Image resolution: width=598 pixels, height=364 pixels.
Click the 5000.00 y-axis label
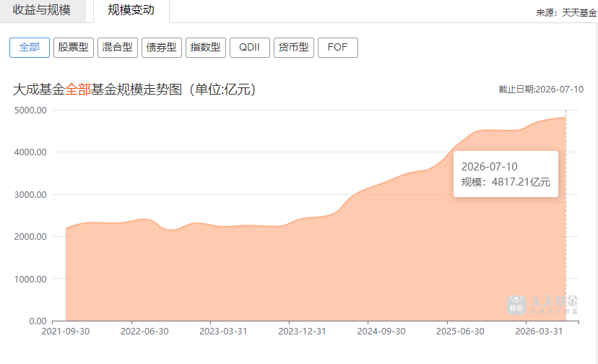[x=30, y=110]
